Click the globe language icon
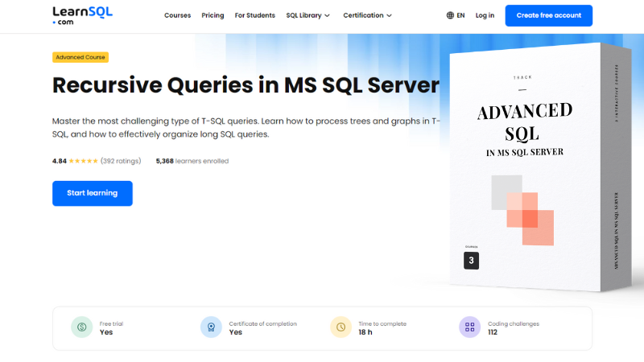This screenshot has width=644, height=362. (450, 15)
